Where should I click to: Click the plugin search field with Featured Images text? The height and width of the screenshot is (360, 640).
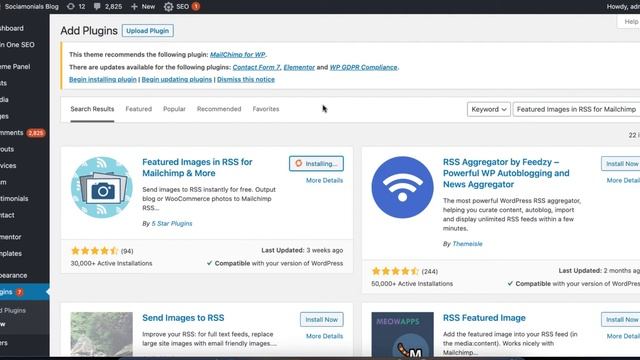click(x=576, y=109)
